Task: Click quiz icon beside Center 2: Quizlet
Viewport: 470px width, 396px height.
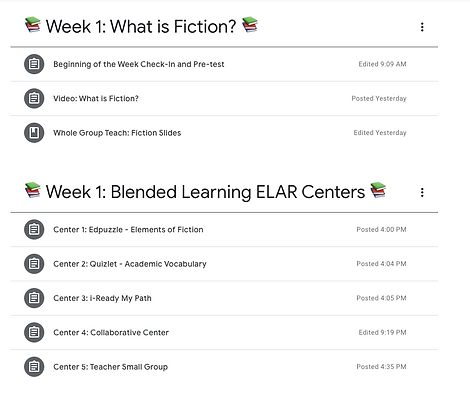Action: 34,264
